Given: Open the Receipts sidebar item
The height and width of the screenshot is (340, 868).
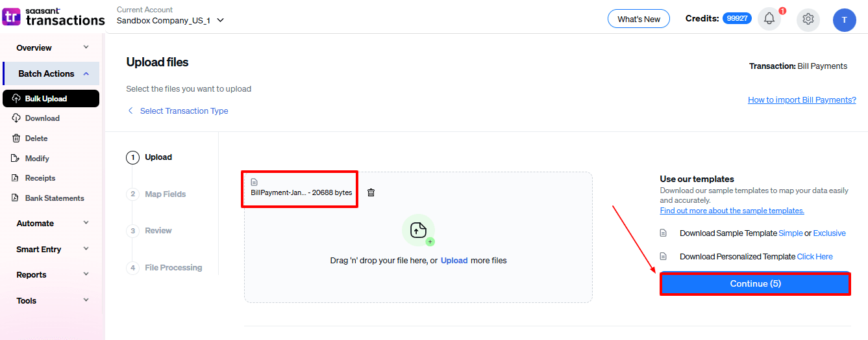Looking at the screenshot, I should point(40,178).
